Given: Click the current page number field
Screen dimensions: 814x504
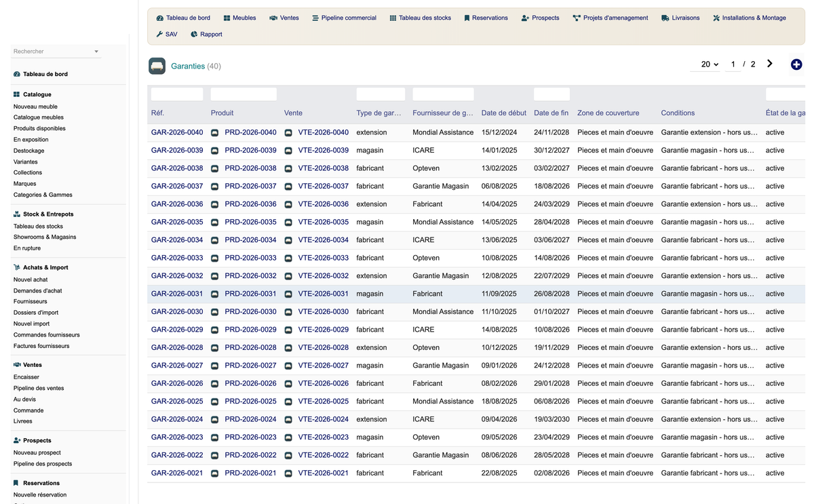Looking at the screenshot, I should (733, 64).
